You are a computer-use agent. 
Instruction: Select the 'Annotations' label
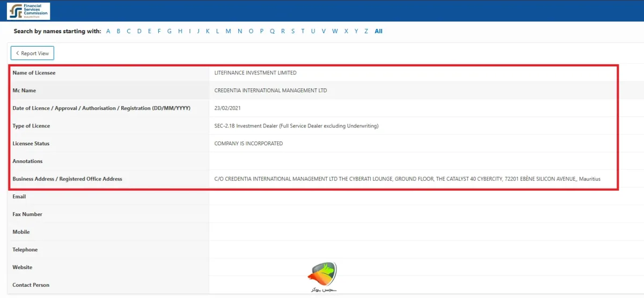click(27, 161)
